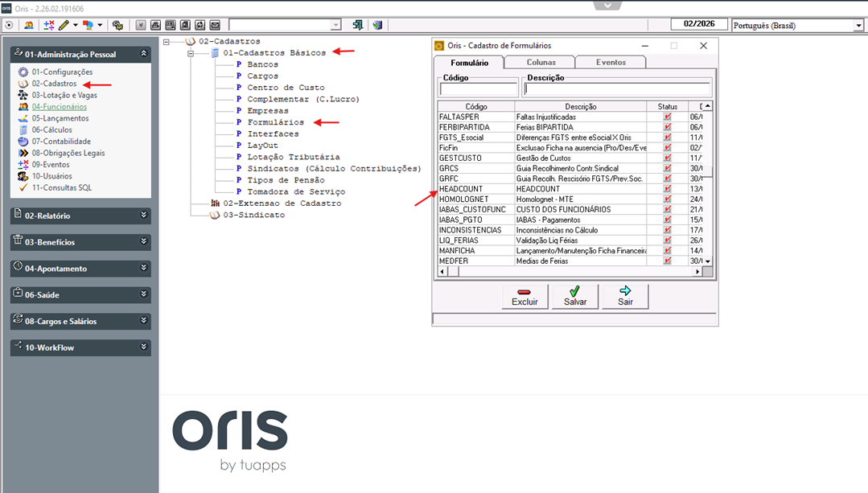Toggle Status checkbox for HOMOLOGNET row

coord(667,199)
